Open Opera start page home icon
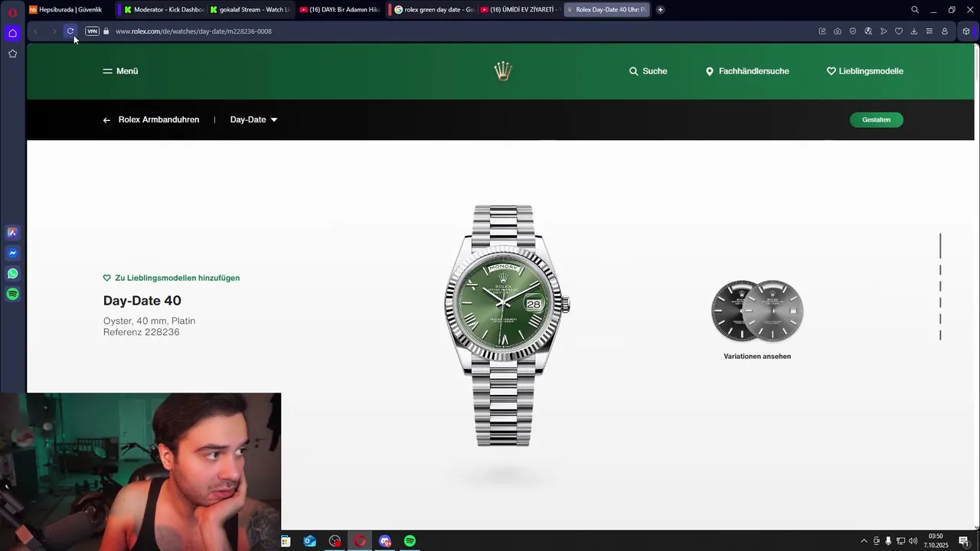980x551 pixels. click(x=12, y=33)
